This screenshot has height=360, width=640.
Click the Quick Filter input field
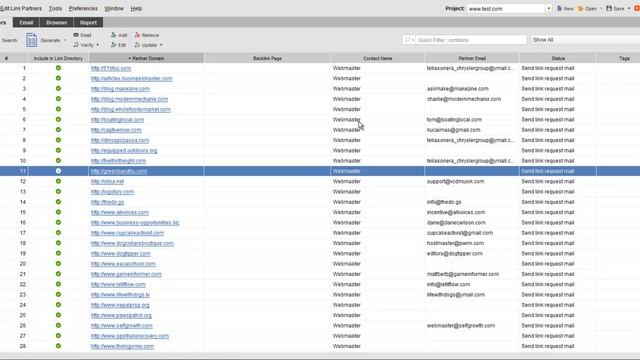pos(471,40)
